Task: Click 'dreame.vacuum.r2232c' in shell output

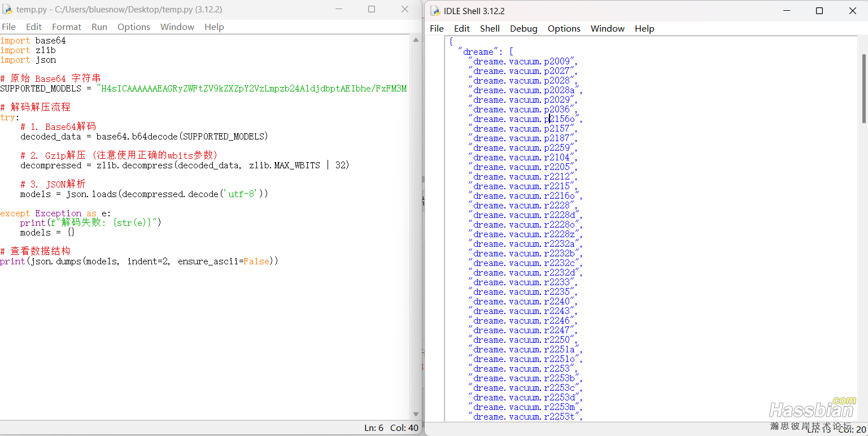Action: point(525,263)
